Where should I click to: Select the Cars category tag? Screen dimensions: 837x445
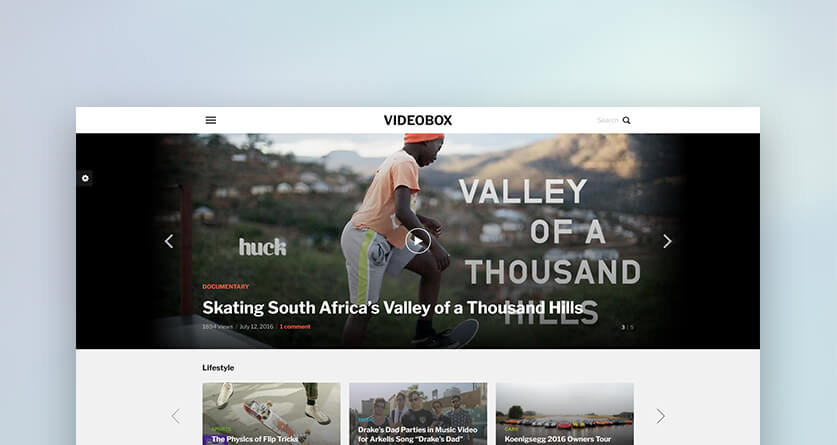coord(511,429)
